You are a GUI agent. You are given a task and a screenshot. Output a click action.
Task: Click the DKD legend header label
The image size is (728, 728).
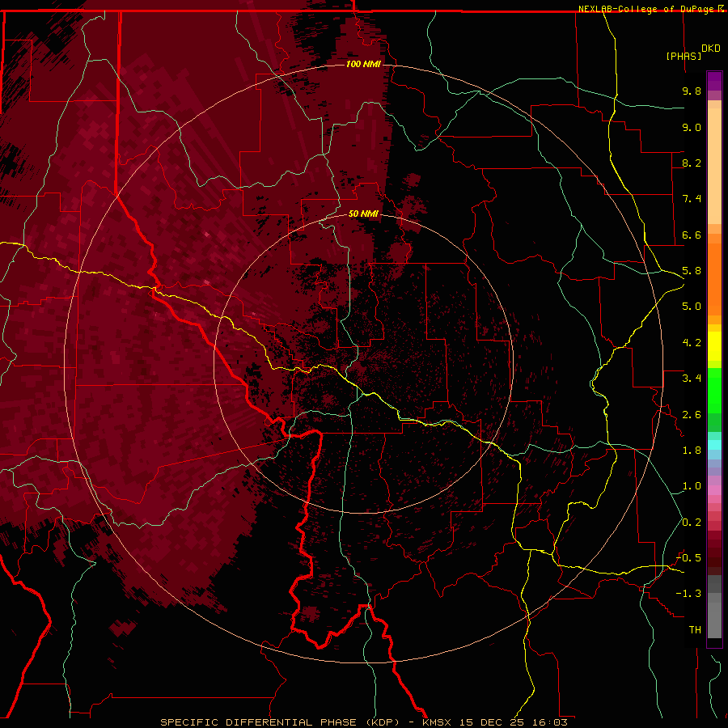click(x=711, y=49)
